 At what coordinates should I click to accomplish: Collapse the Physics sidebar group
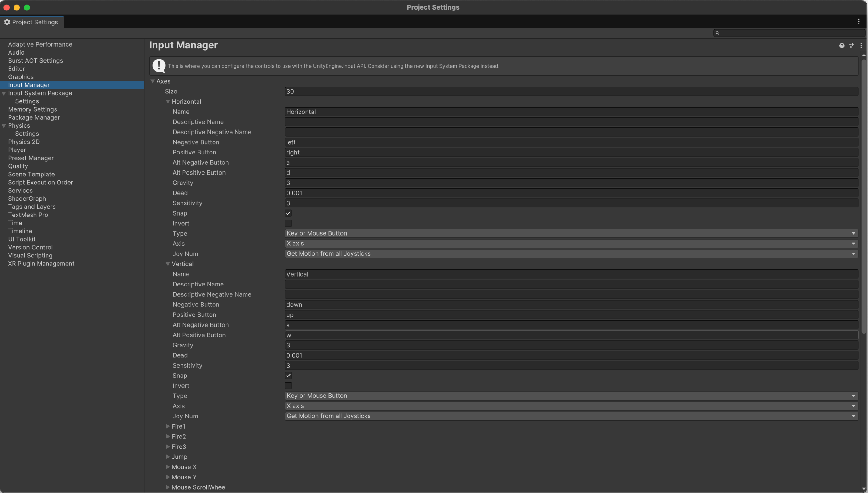point(4,125)
